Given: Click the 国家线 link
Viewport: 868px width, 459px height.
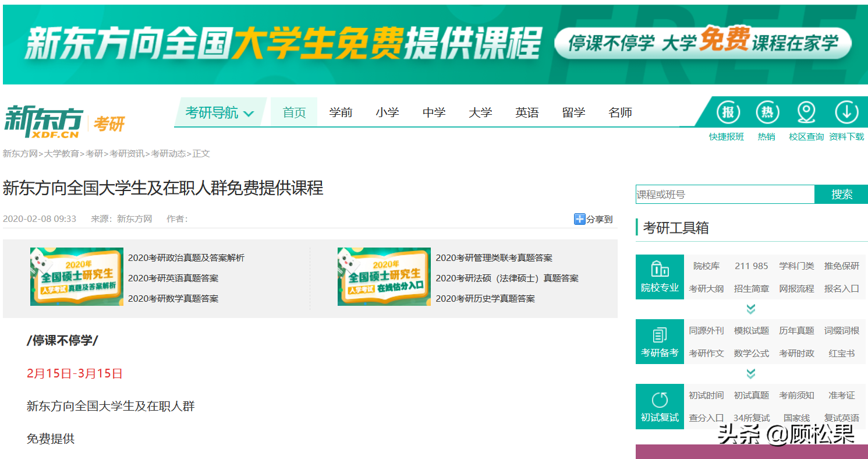Looking at the screenshot, I should (x=796, y=417).
